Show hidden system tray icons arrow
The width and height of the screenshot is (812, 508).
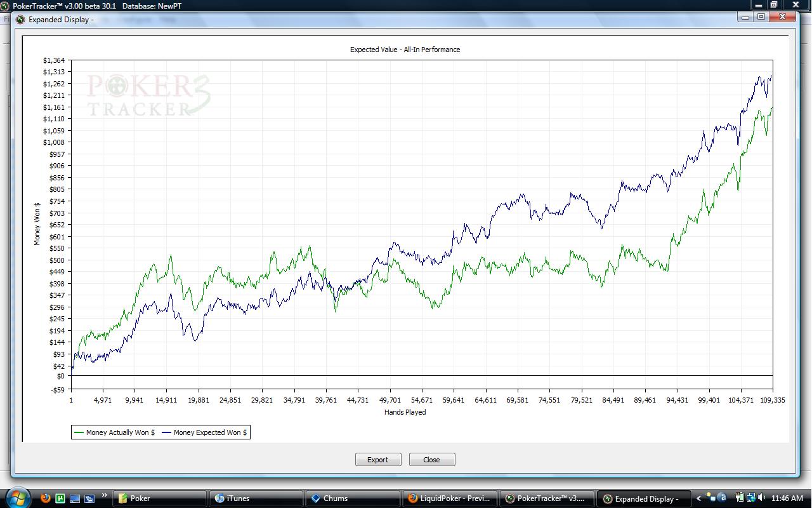[x=700, y=498]
